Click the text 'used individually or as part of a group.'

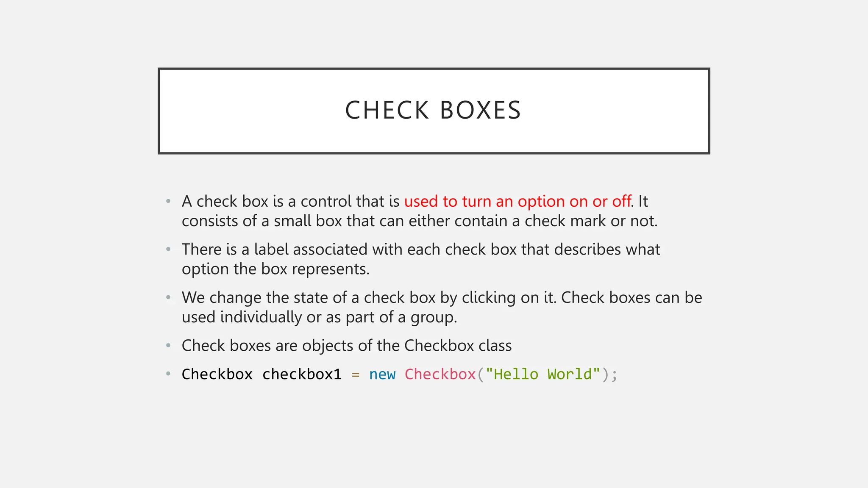coord(319,317)
